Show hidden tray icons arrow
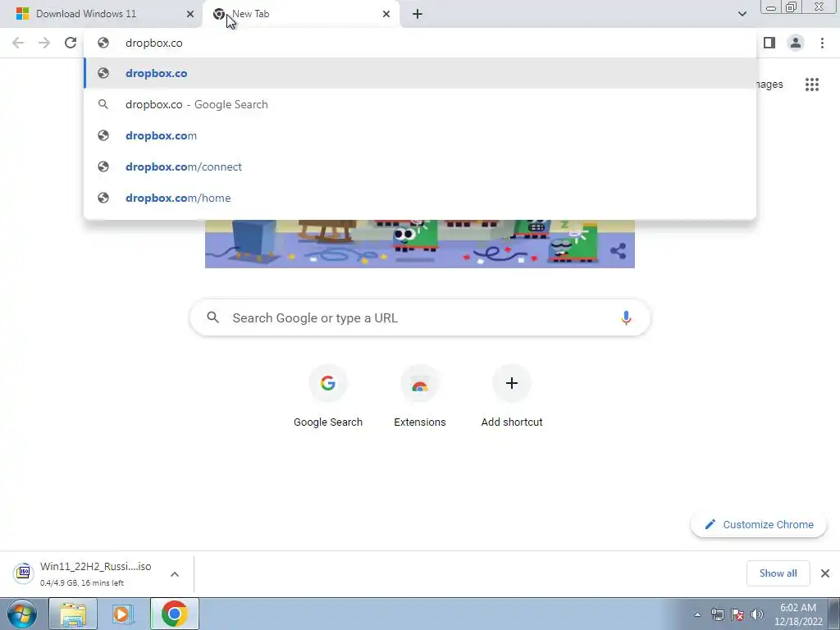840x630 pixels. (697, 614)
